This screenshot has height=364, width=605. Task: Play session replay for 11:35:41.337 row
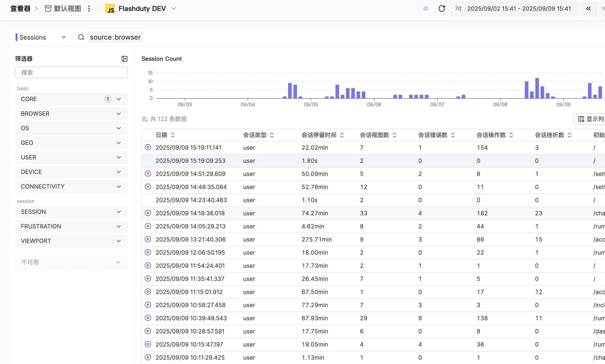pyautogui.click(x=148, y=279)
